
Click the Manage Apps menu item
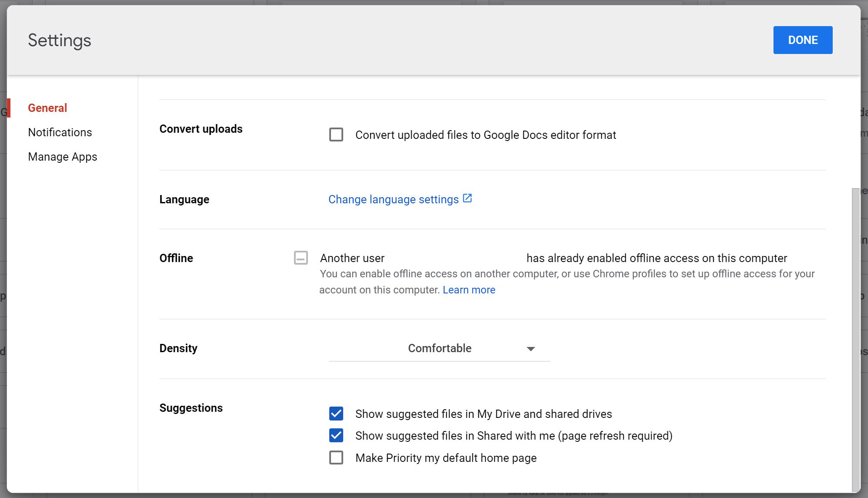click(62, 157)
